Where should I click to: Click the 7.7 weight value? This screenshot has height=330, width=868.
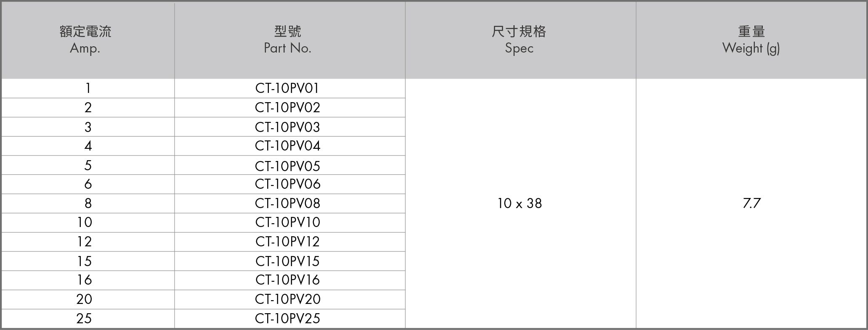(x=751, y=203)
